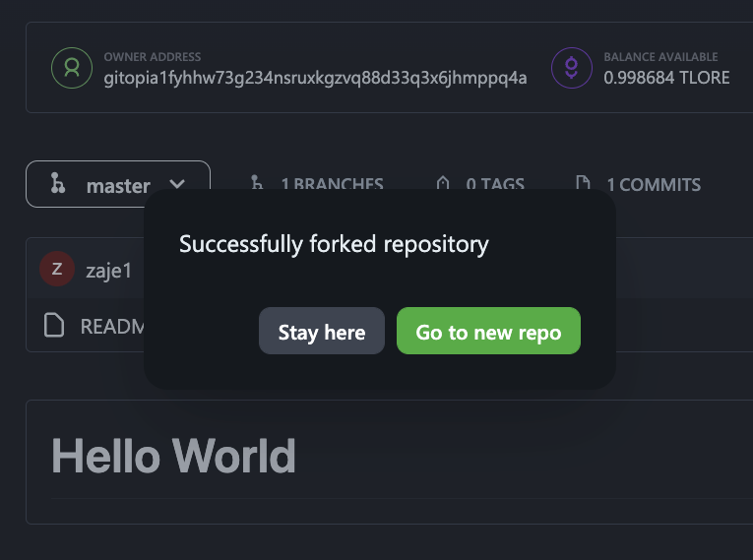View the 1 BRANCHES list
The height and width of the screenshot is (560, 753).
(x=331, y=184)
